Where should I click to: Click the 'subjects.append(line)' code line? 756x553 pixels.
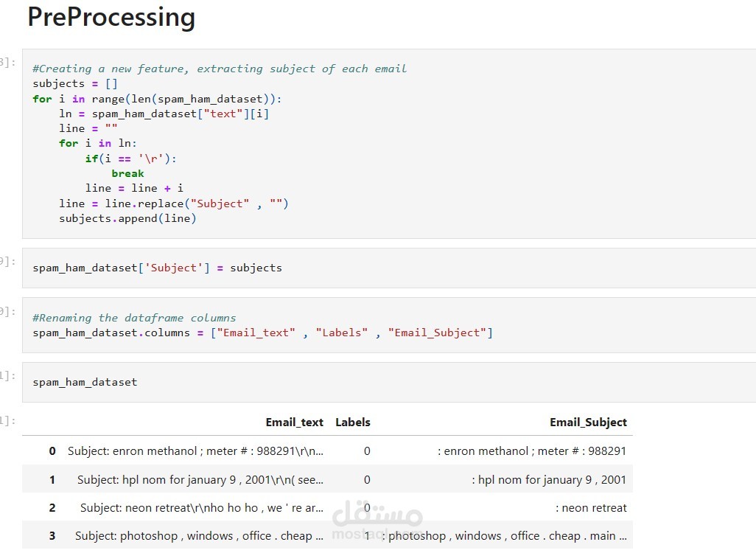pyautogui.click(x=128, y=218)
